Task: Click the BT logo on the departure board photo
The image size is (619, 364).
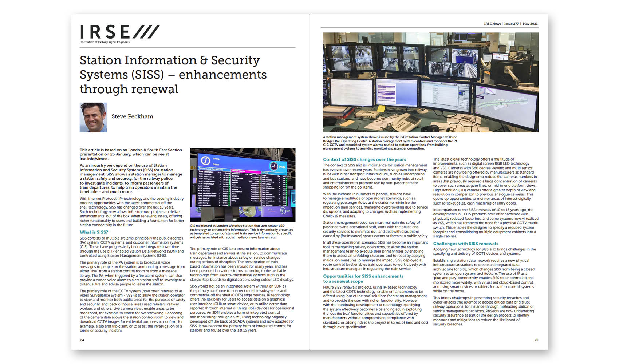Action: point(283,211)
